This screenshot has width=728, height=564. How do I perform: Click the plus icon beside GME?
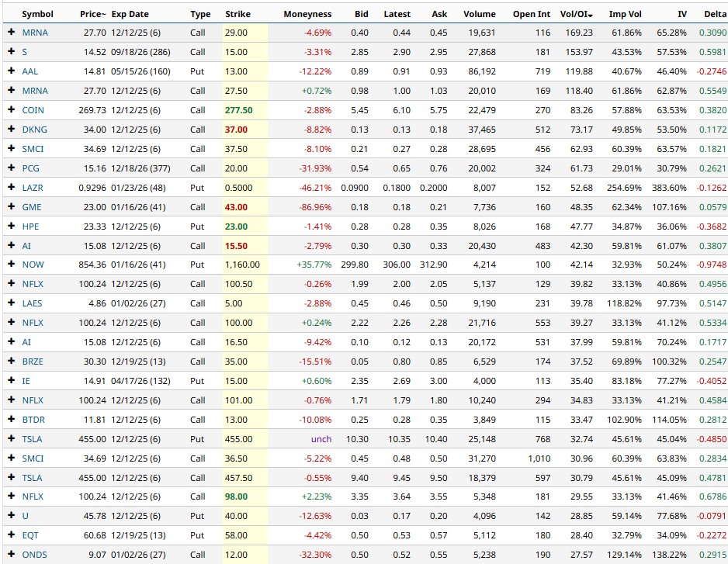point(9,207)
